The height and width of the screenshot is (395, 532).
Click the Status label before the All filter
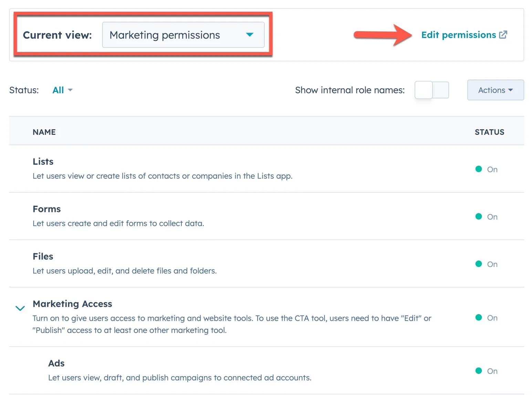(24, 90)
